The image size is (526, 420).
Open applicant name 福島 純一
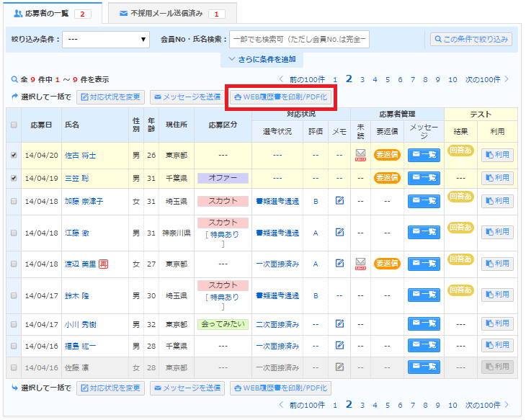pyautogui.click(x=80, y=346)
